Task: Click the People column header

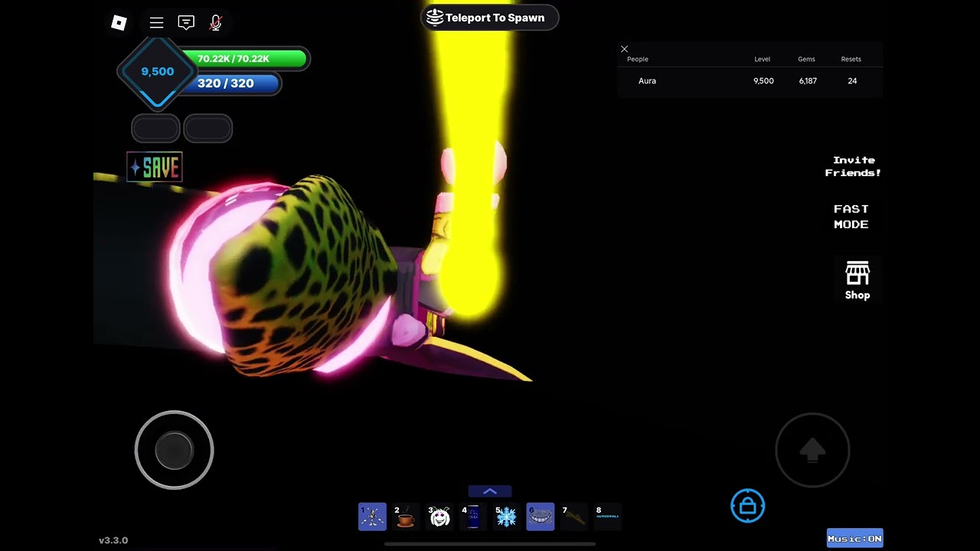Action: tap(638, 59)
